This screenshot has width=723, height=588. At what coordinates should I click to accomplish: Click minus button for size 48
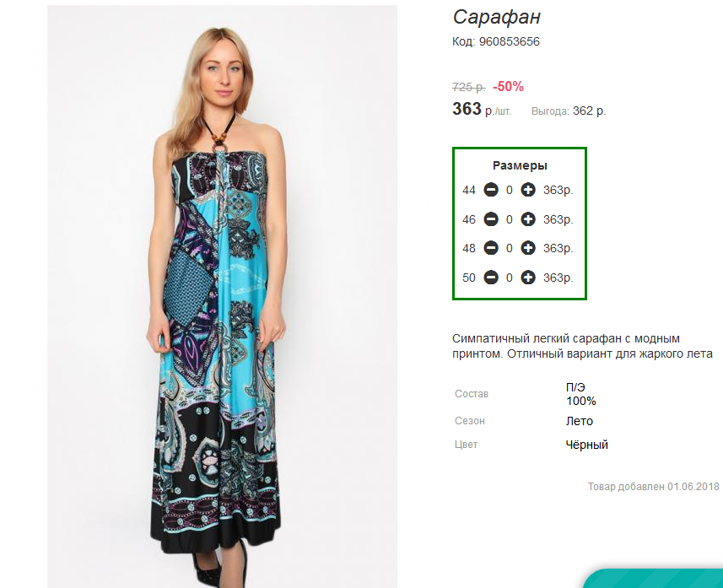(491, 249)
